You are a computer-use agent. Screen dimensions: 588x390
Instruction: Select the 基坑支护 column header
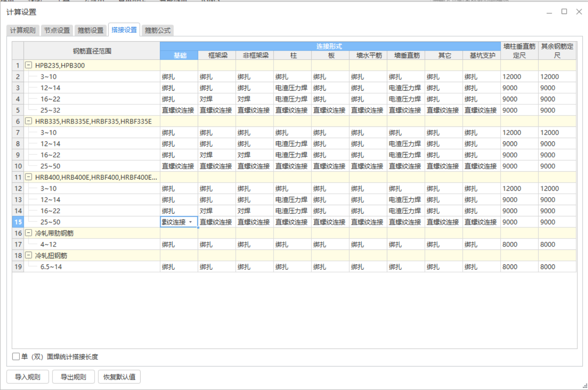coord(482,55)
